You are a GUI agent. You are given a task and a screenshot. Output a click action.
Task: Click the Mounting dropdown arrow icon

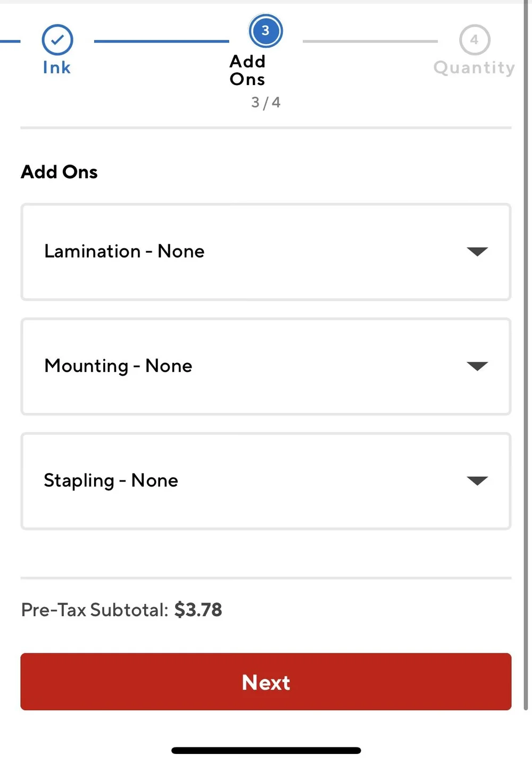(477, 366)
